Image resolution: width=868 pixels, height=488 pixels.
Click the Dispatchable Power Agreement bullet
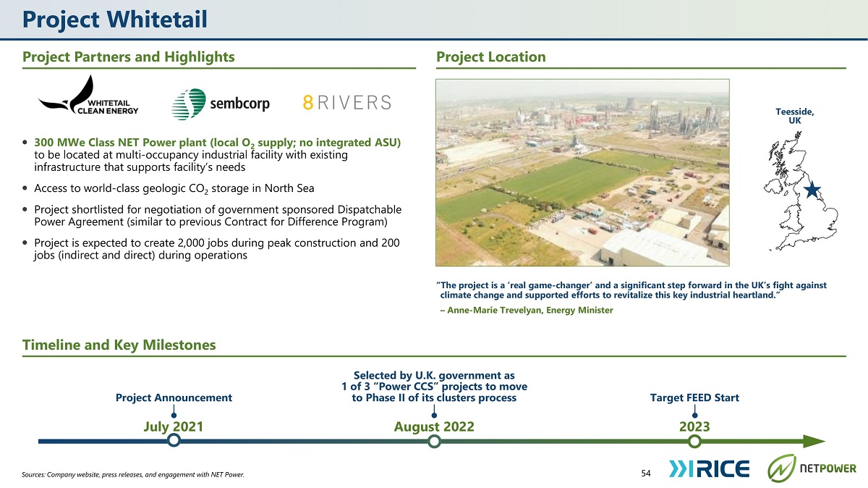tap(212, 215)
